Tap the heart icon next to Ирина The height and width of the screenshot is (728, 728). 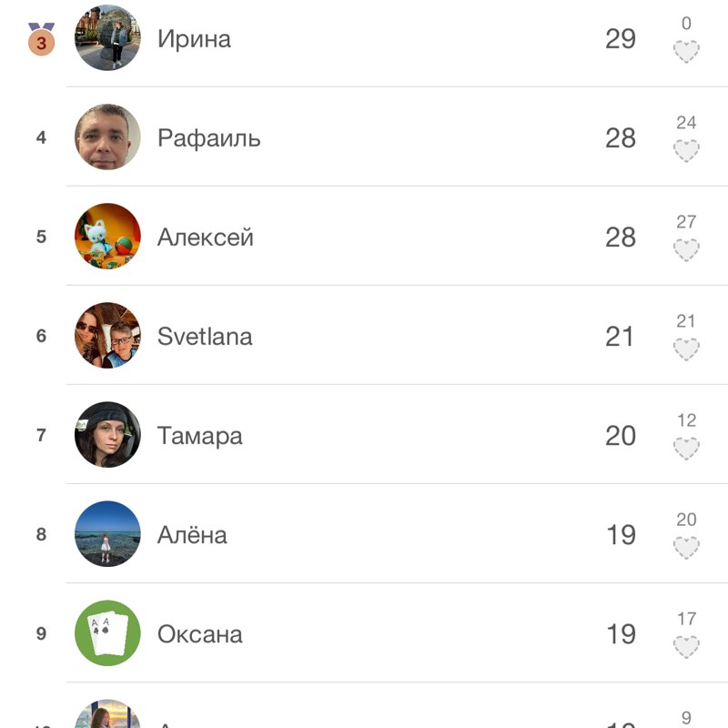(686, 51)
